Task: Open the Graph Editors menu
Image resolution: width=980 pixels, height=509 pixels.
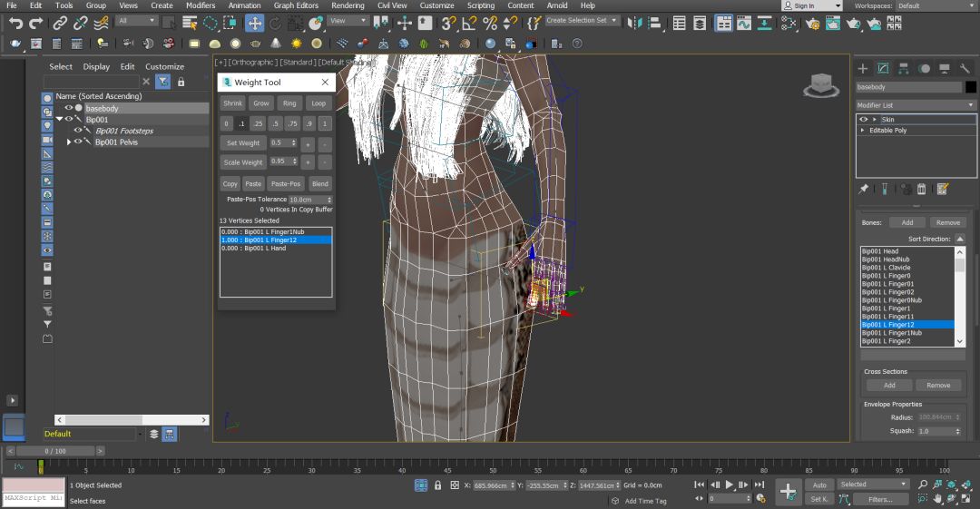Action: coord(296,5)
